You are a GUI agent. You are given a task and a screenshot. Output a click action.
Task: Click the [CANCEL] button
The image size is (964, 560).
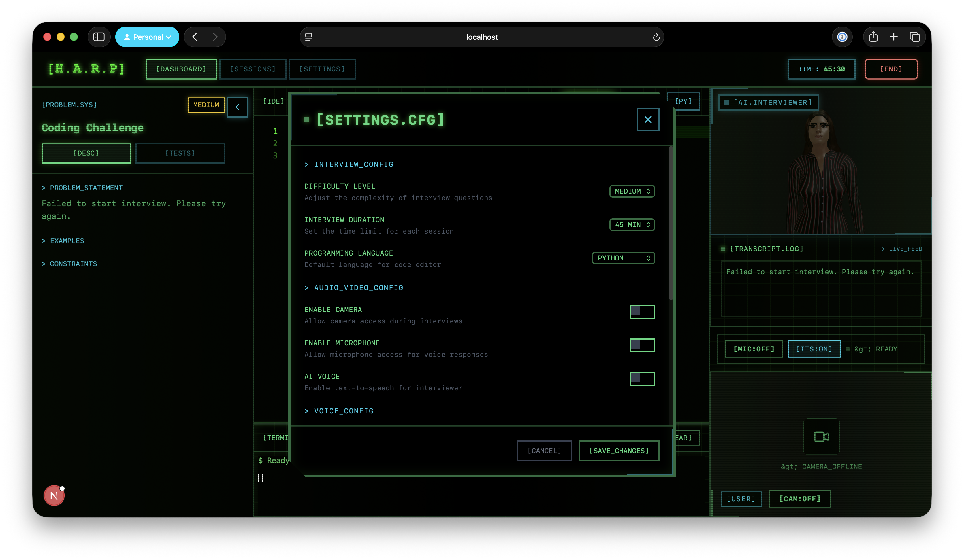(x=544, y=451)
